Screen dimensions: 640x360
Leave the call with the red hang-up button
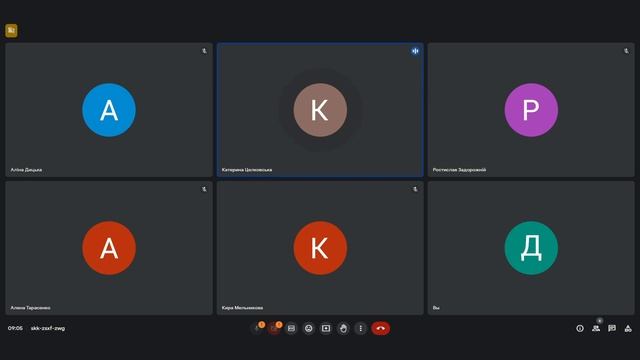tap(380, 328)
